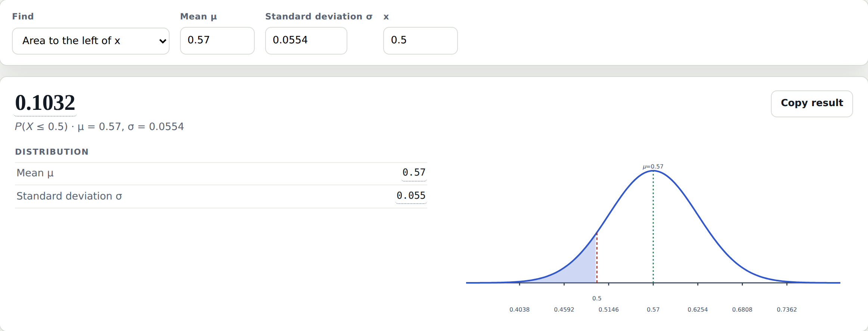Image resolution: width=868 pixels, height=331 pixels.
Task: Click the Mean μ row label in Distribution table
Action: [35, 173]
